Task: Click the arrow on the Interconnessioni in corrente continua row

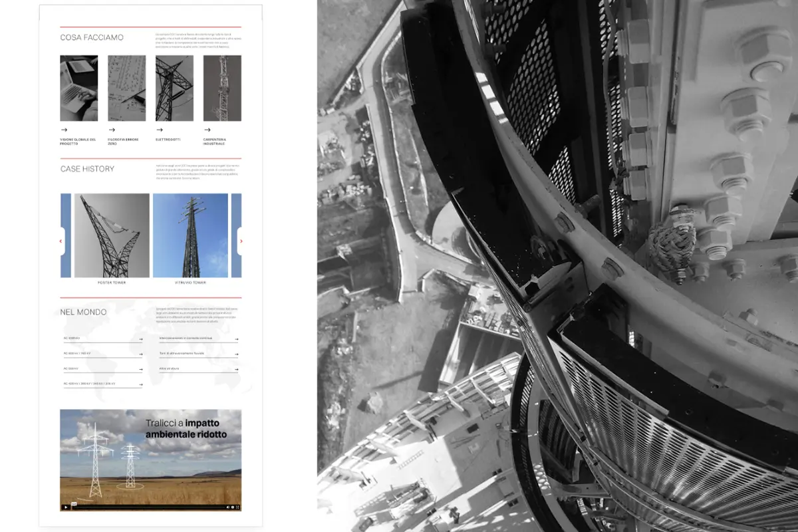Action: pos(236,339)
